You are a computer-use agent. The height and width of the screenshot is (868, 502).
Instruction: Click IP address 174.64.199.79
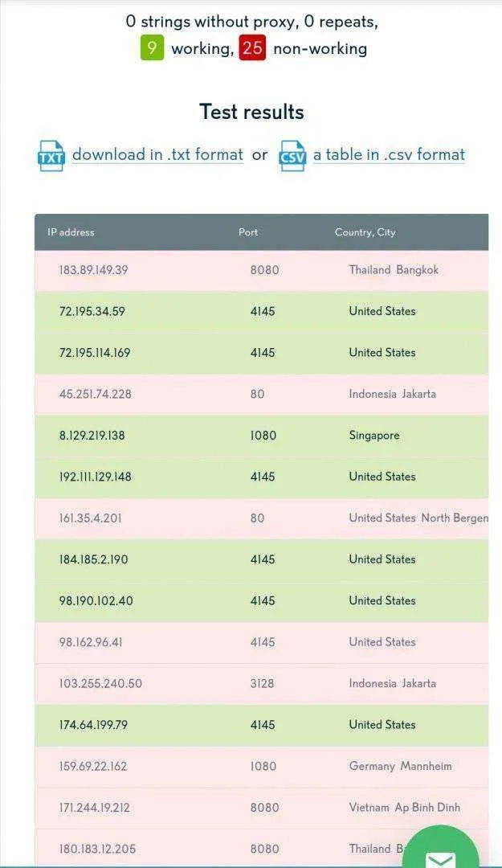(93, 725)
